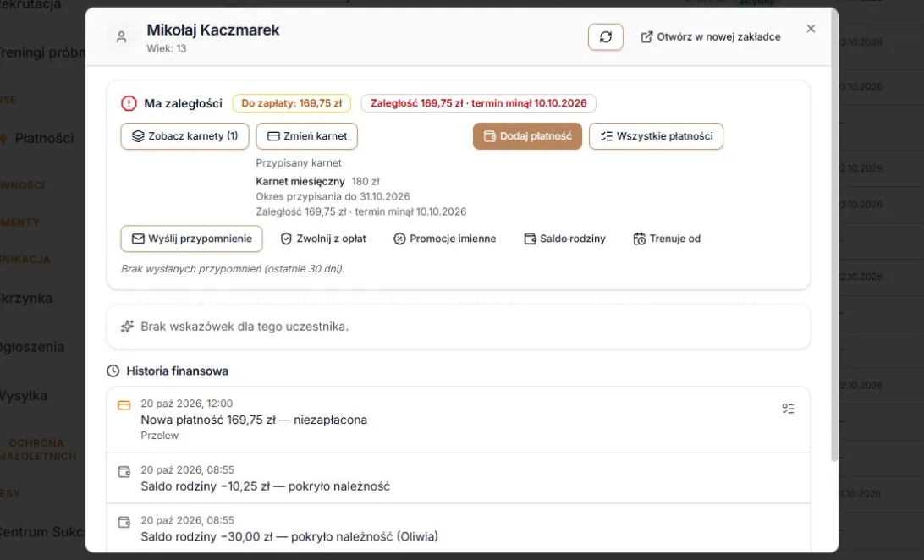Click the card icon beside Nowa płatność entry

tap(124, 405)
